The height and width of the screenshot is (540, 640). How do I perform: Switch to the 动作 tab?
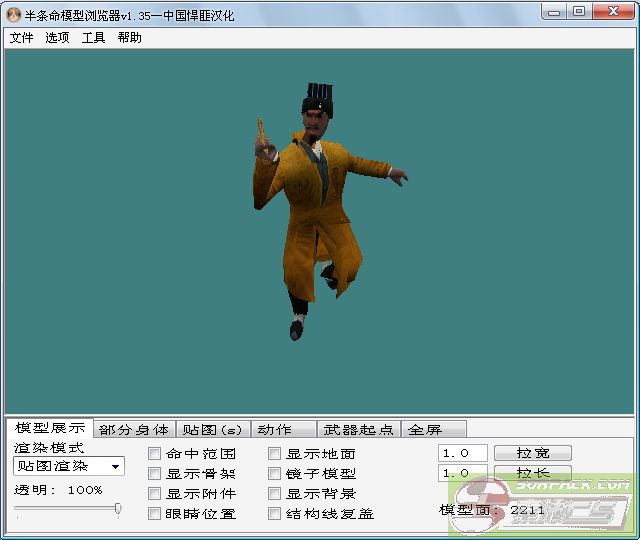pyautogui.click(x=274, y=430)
